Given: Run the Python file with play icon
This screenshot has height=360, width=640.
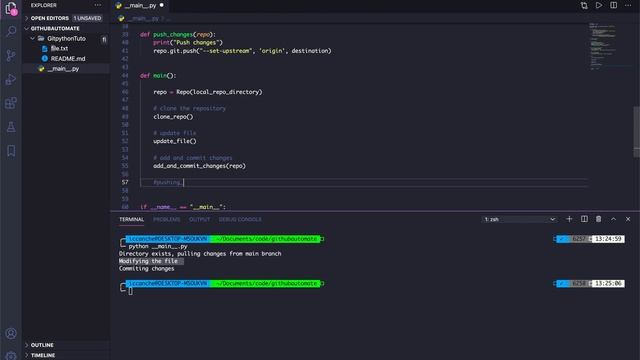Looking at the screenshot, I should 599,5.
